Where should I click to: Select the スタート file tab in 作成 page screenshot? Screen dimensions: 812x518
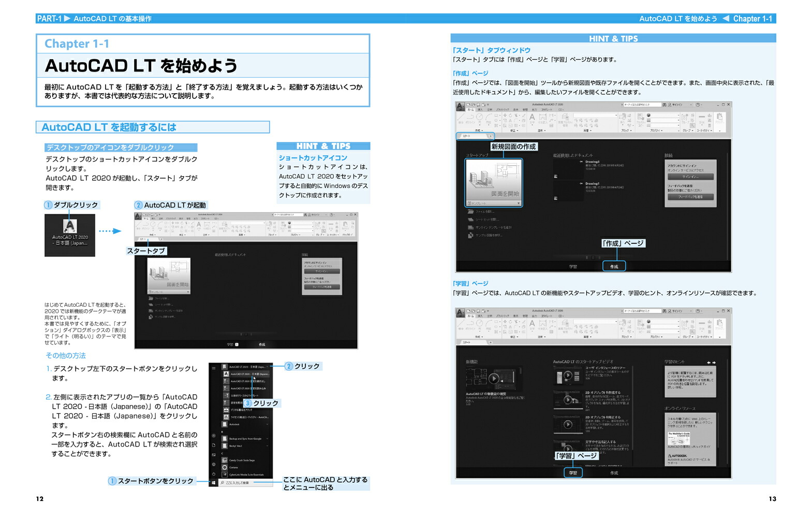coord(473,136)
